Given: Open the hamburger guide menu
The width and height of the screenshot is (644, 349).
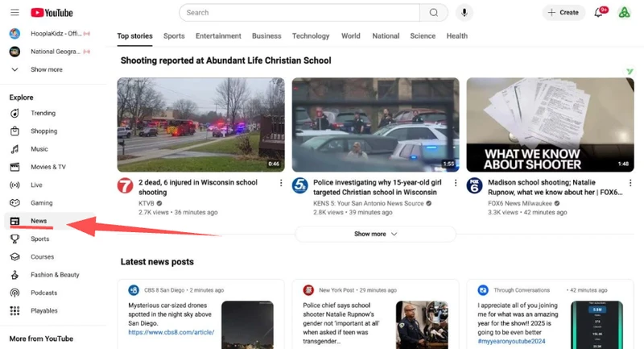Looking at the screenshot, I should click(x=14, y=12).
